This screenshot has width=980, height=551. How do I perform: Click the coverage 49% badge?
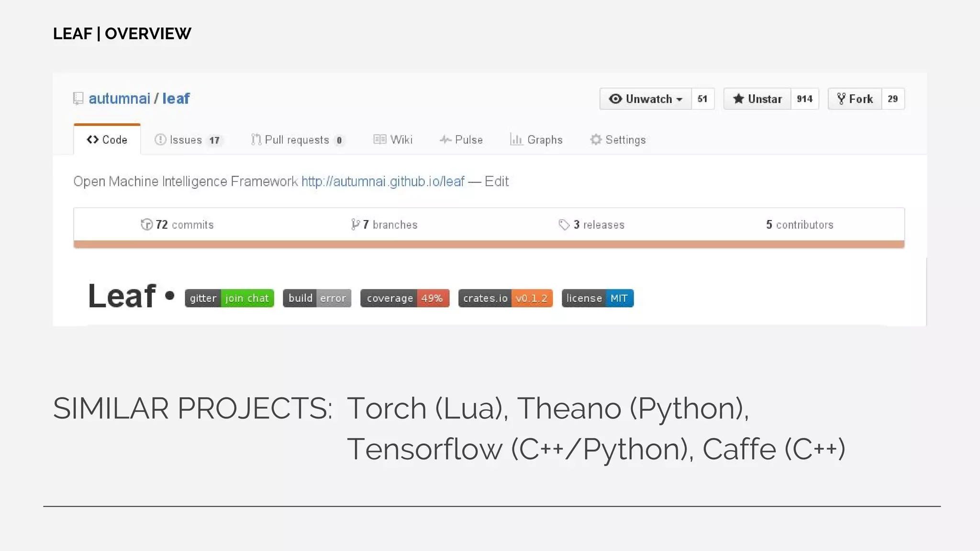point(405,298)
